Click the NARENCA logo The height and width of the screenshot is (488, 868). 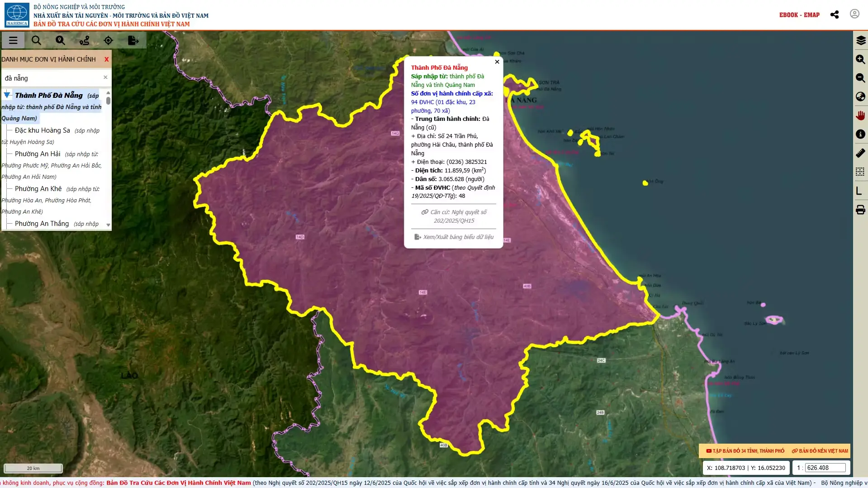17,15
